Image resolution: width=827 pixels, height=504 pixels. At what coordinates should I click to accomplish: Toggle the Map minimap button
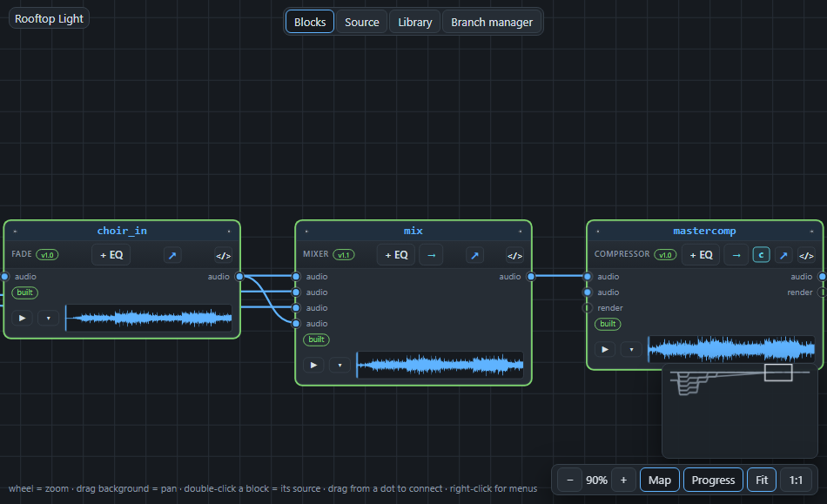click(x=659, y=480)
